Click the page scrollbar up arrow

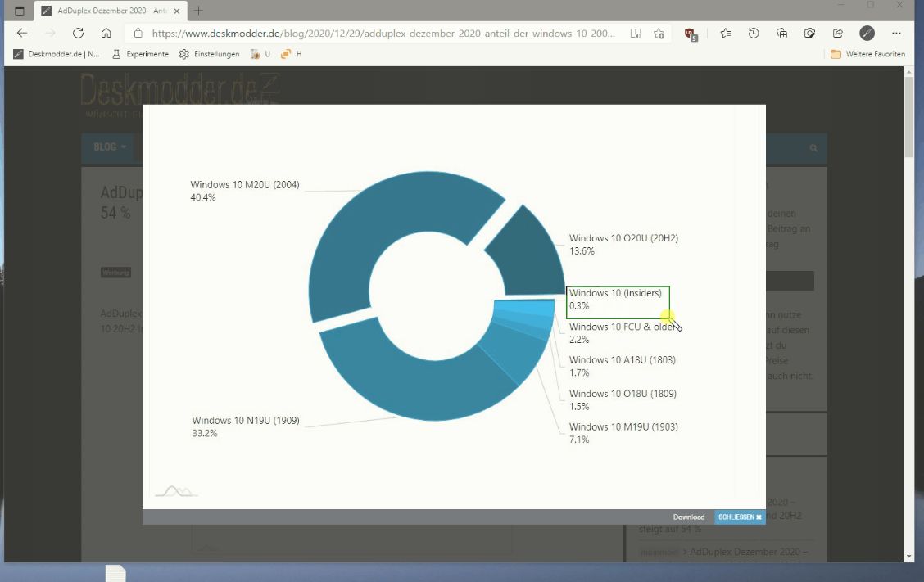pos(908,71)
